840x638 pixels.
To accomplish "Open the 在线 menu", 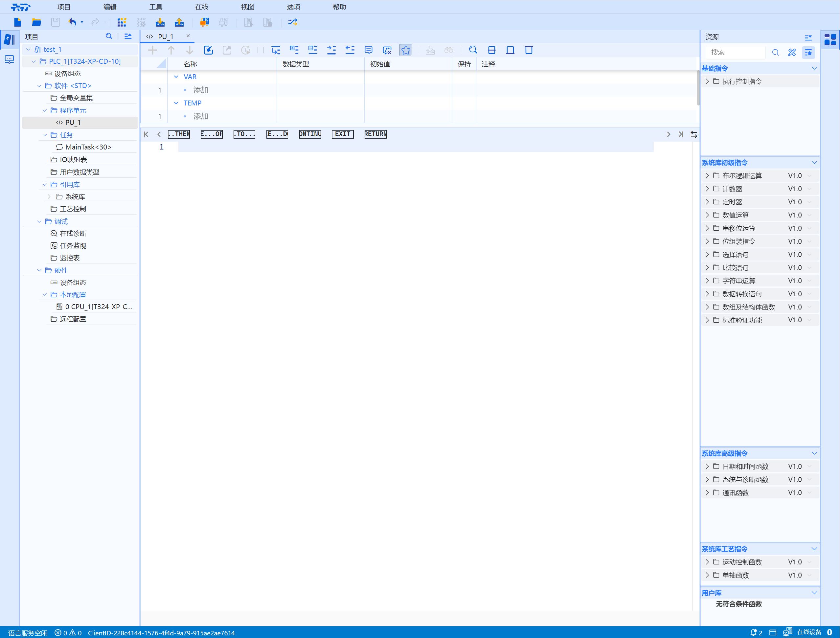I will 202,7.
